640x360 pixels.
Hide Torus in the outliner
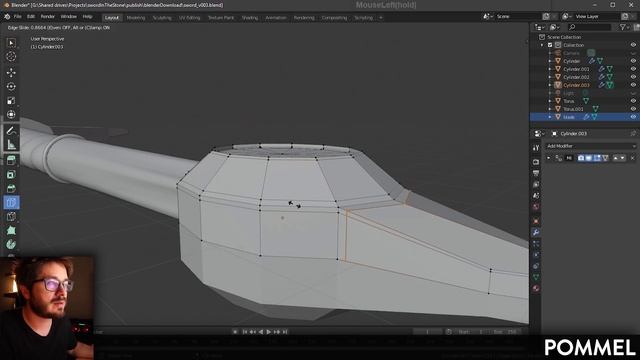[633, 101]
